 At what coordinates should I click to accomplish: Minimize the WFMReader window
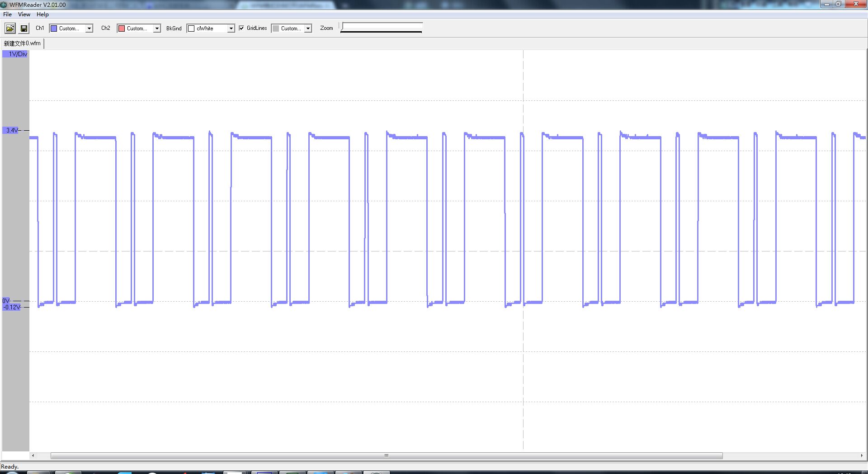tap(827, 4)
